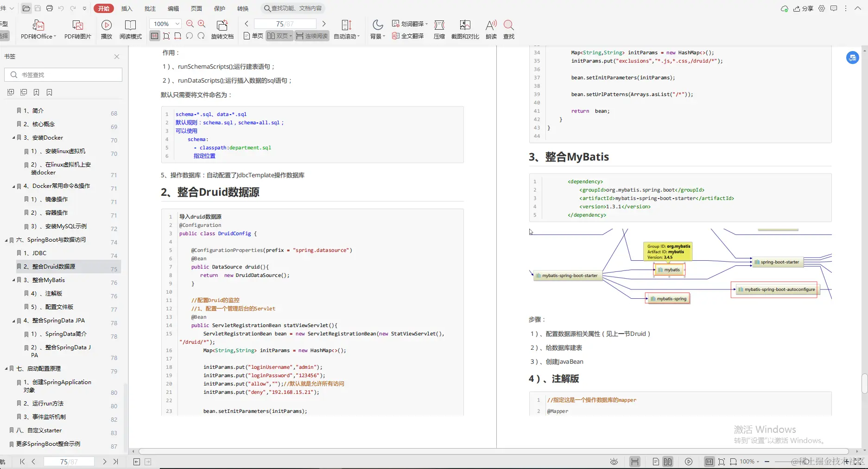
Task: Switch to the 批注 tab
Action: tap(150, 8)
